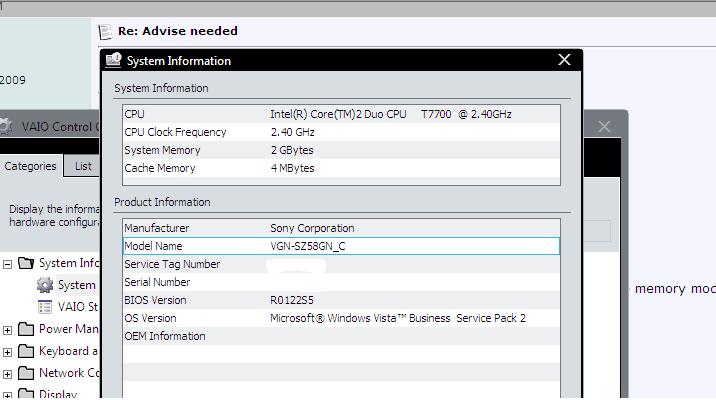Open the 'Re: Advise needed' post title
This screenshot has width=716, height=400.
(178, 31)
